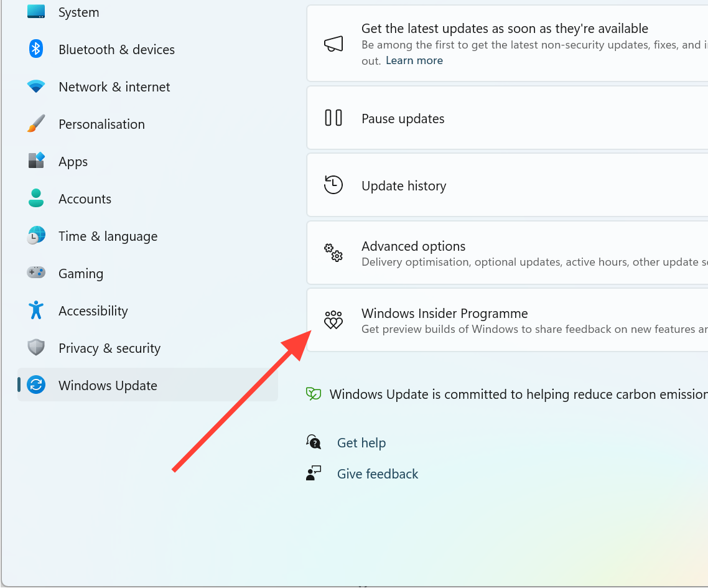Click the Gaming controller icon

[36, 273]
